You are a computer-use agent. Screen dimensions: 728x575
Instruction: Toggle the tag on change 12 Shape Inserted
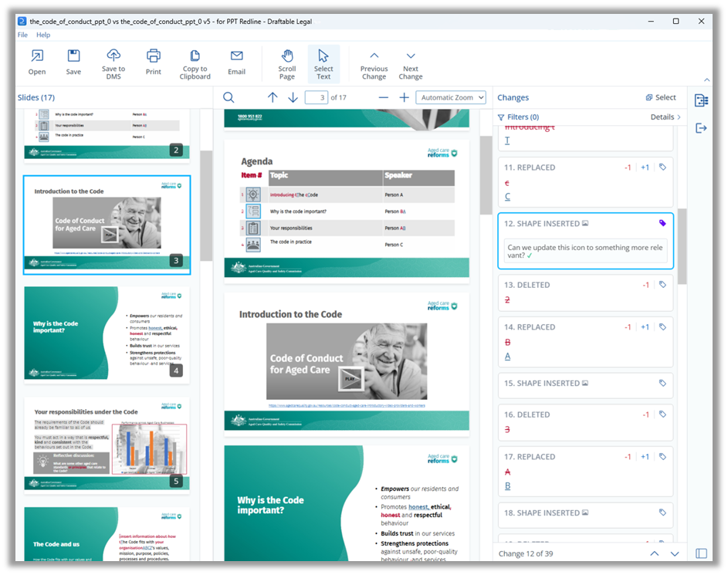(x=662, y=223)
